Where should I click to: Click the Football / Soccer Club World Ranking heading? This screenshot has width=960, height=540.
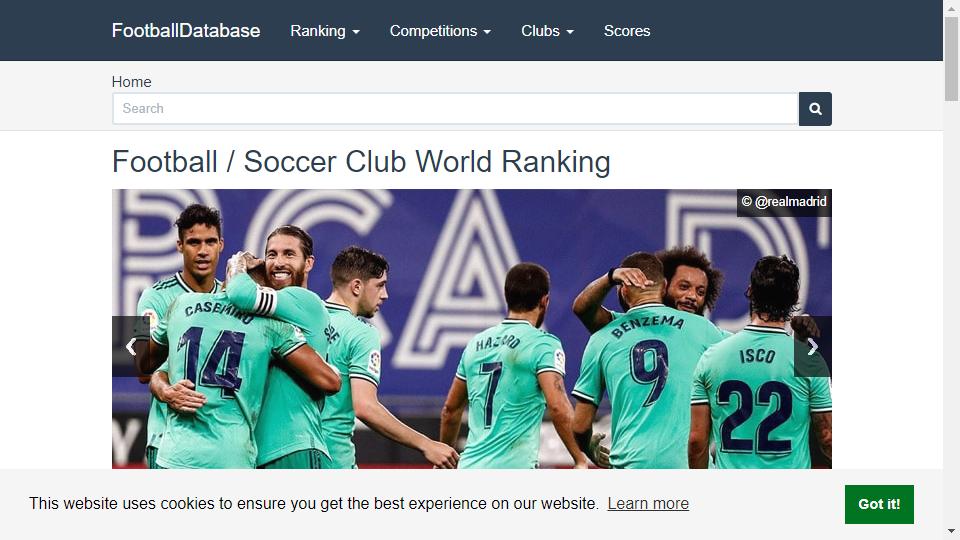(361, 162)
